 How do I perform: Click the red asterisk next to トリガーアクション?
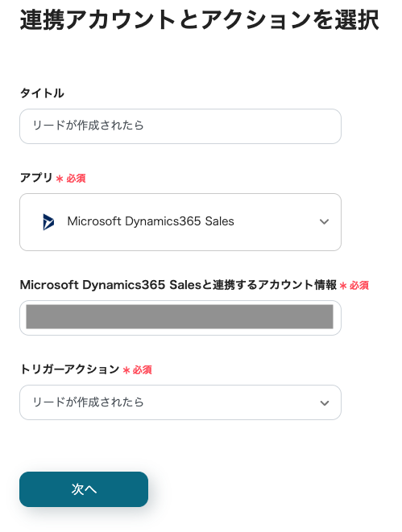pyautogui.click(x=126, y=370)
